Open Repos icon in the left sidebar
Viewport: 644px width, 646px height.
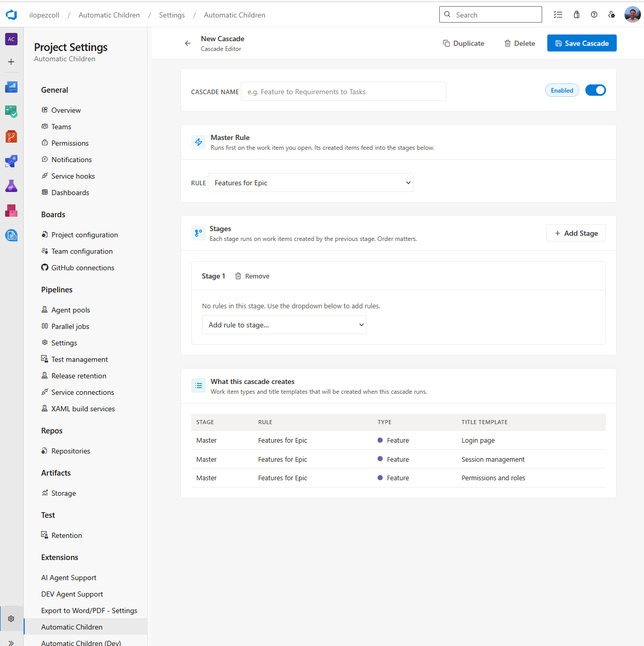pos(11,136)
